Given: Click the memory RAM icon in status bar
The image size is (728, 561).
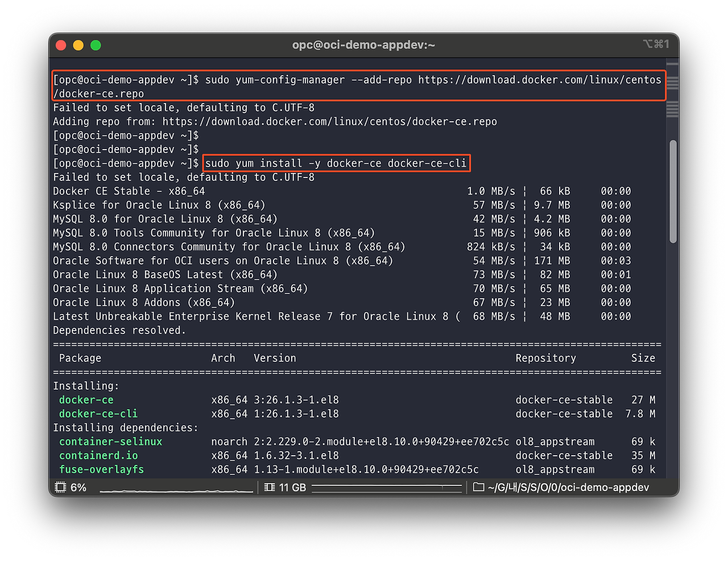Looking at the screenshot, I should click(x=270, y=488).
